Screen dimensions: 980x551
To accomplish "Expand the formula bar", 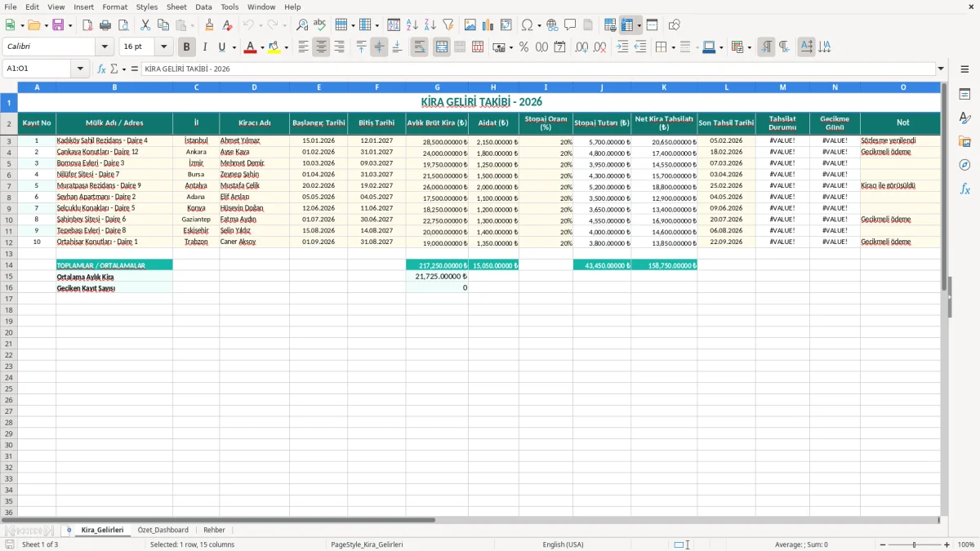I will (941, 69).
